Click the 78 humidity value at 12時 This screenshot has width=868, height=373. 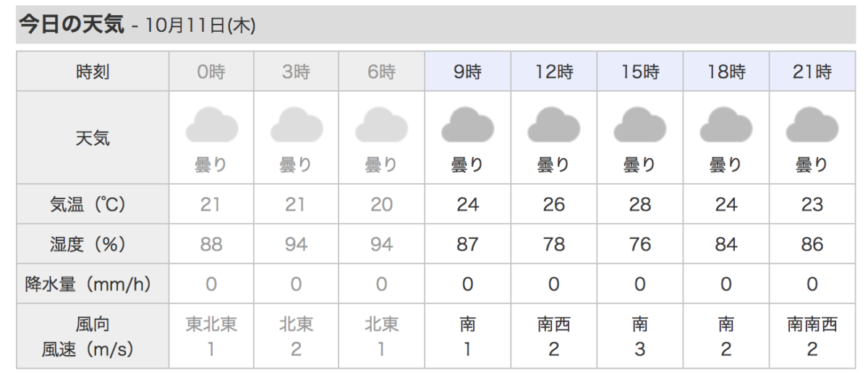coord(554,244)
